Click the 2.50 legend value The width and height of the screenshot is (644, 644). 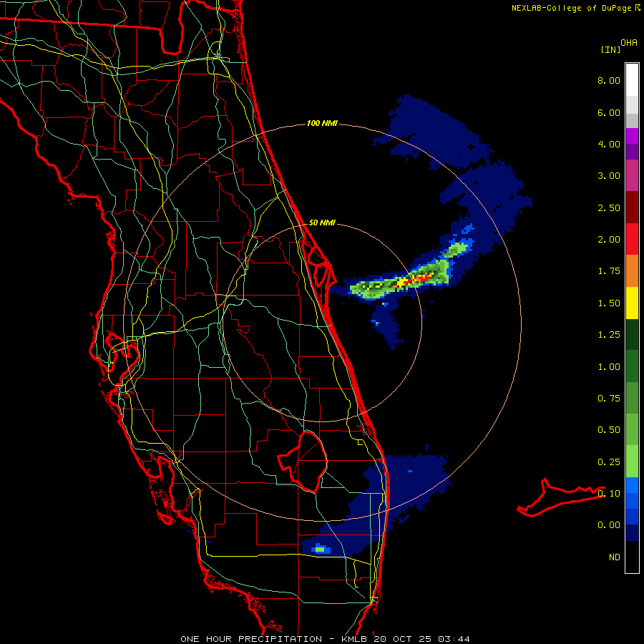pos(609,208)
